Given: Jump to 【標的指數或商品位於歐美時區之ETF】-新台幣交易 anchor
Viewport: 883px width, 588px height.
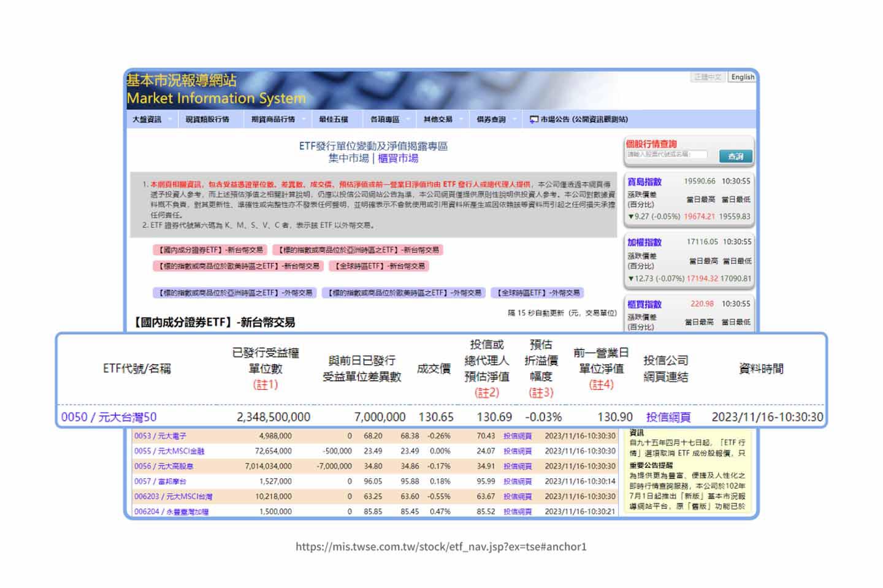Looking at the screenshot, I should [239, 266].
